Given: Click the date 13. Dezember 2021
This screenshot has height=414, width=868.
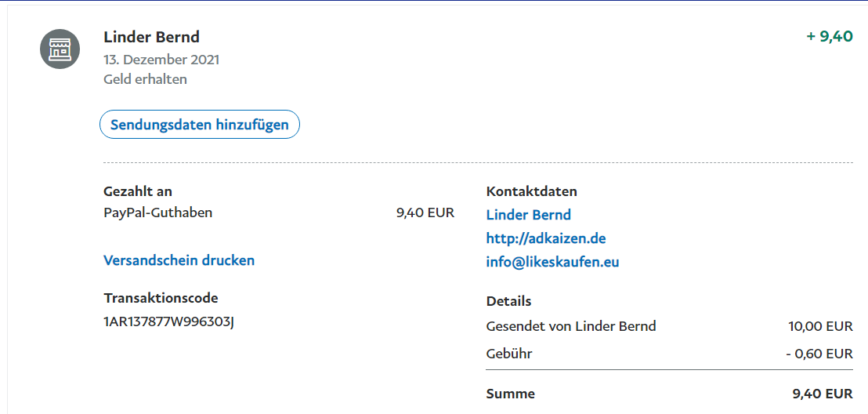Looking at the screenshot, I should click(x=161, y=60).
